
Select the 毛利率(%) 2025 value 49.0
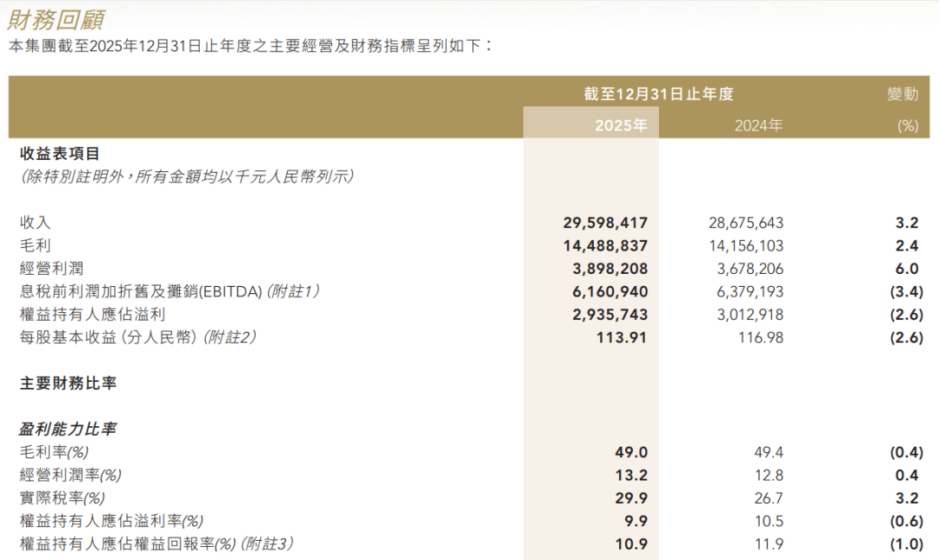coord(631,452)
